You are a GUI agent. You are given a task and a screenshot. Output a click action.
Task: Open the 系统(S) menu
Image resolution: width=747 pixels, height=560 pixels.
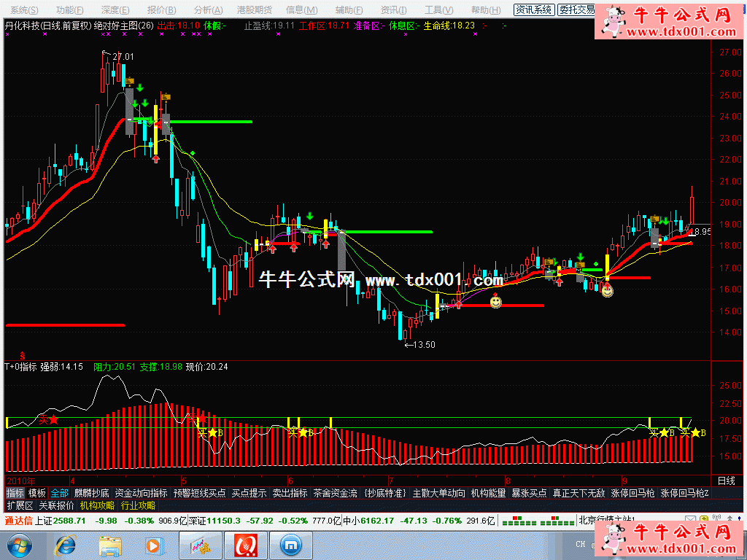pos(25,10)
